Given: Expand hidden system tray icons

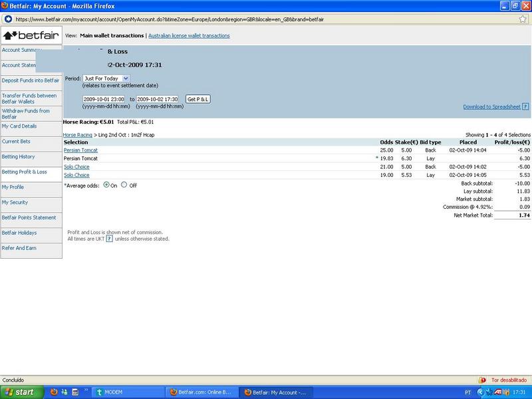Looking at the screenshot, I should (480, 392).
